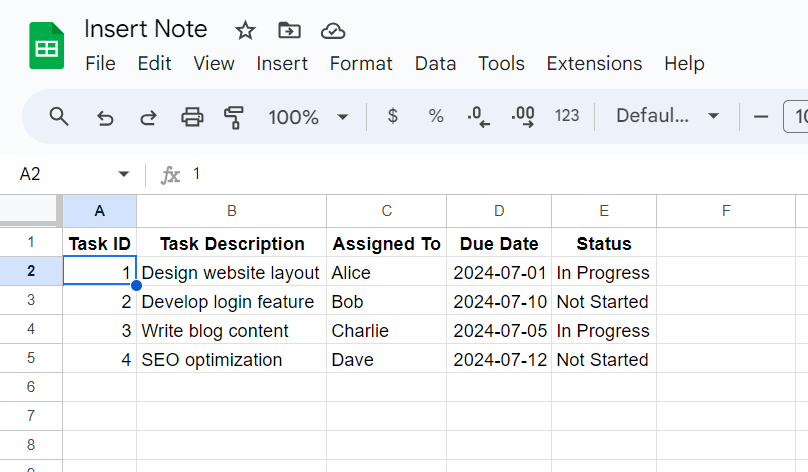The height and width of the screenshot is (472, 808).
Task: Open the Google Sheets home icon
Action: [46, 46]
